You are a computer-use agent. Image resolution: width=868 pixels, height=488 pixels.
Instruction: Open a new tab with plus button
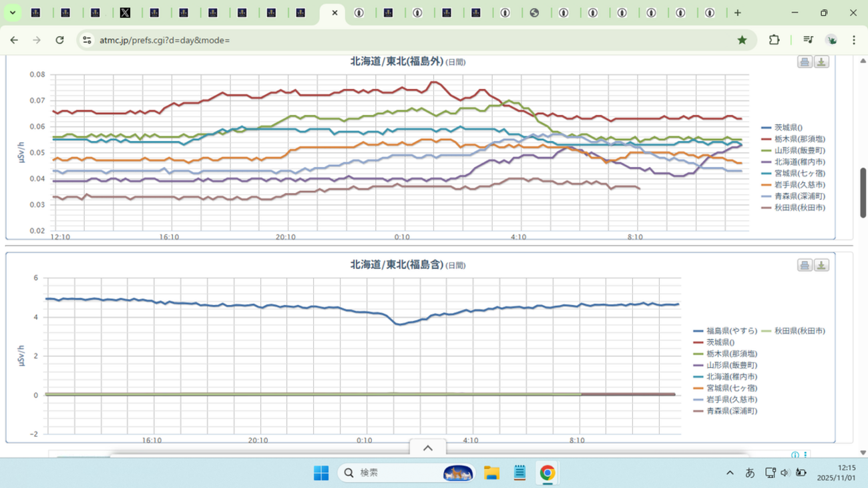pyautogui.click(x=737, y=13)
